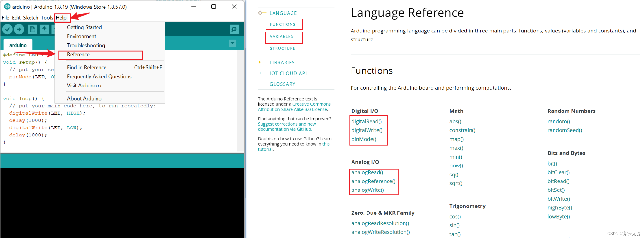
Task: Switch to the arduino sketch tab
Action: point(18,45)
